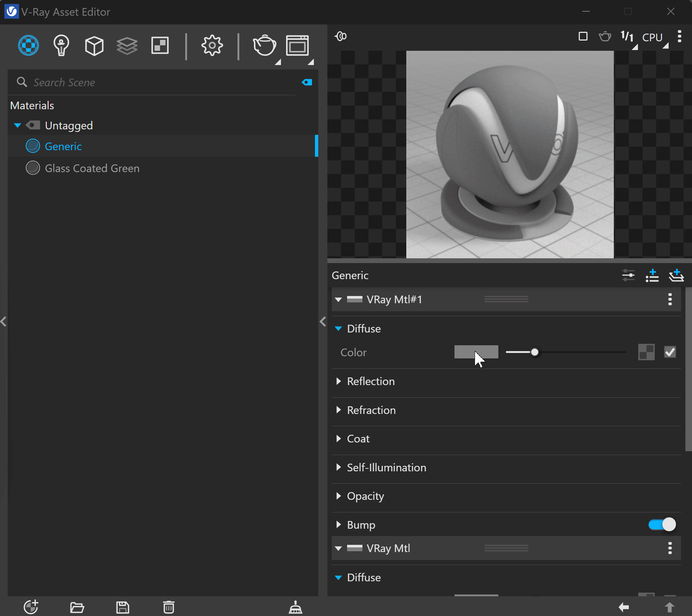Open the Render Elements layers tab
Image resolution: width=692 pixels, height=616 pixels.
tap(127, 46)
